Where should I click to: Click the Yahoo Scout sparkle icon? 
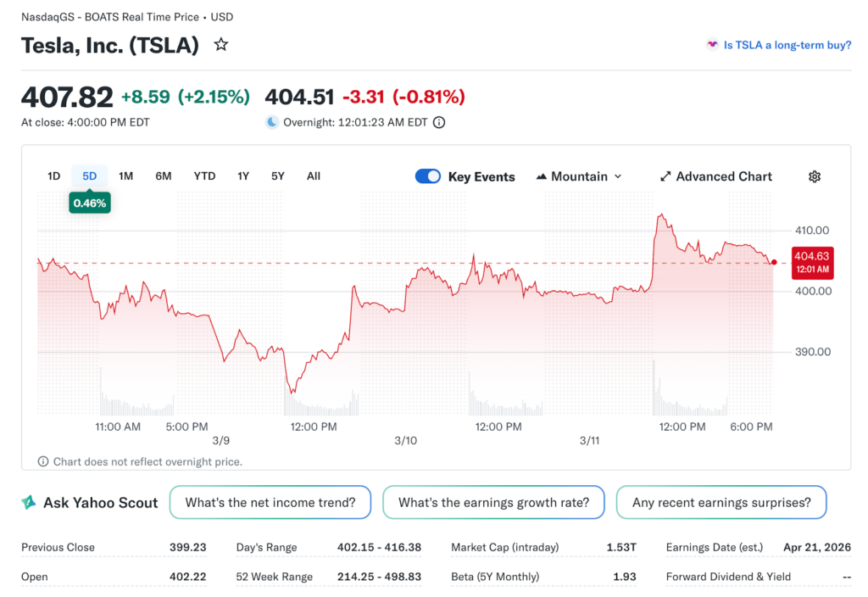pos(29,503)
